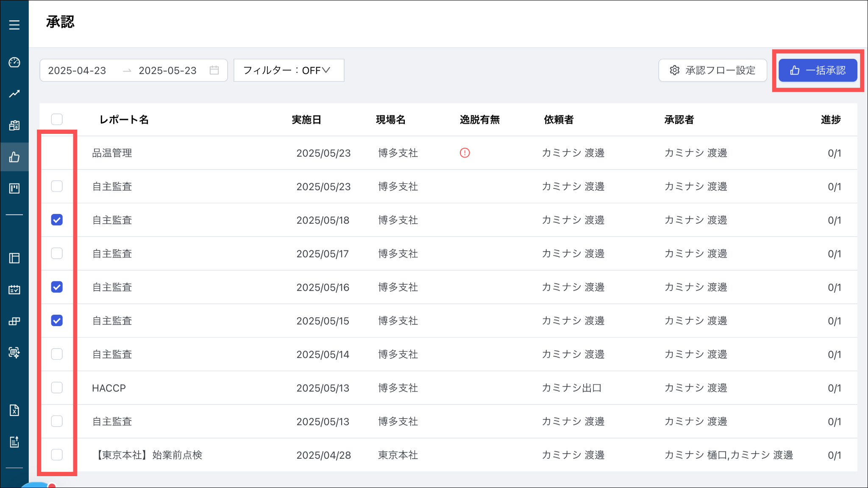Screen dimensions: 868x488
Task: Click the trend chart sidebar icon
Action: pyautogui.click(x=14, y=94)
